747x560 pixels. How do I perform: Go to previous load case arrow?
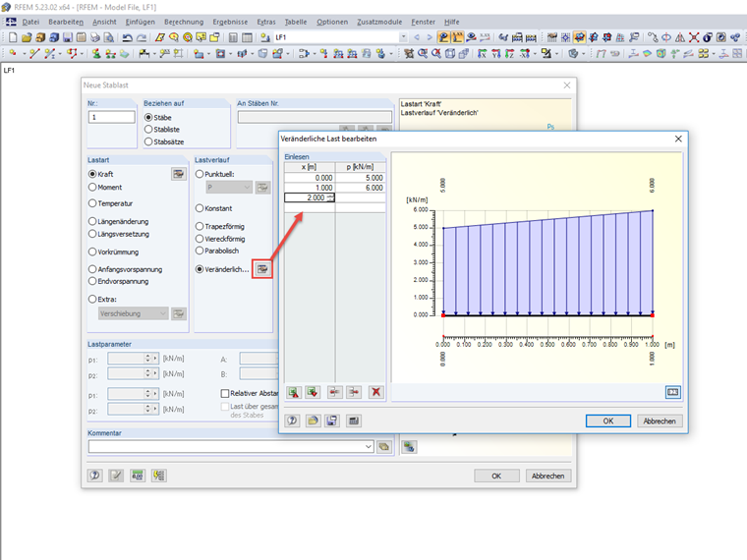[417, 37]
